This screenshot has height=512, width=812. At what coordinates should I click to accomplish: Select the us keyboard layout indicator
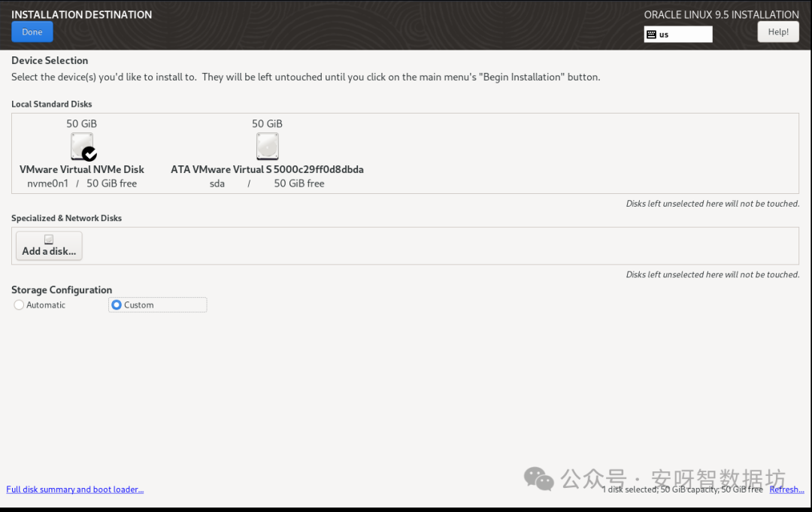click(x=678, y=34)
